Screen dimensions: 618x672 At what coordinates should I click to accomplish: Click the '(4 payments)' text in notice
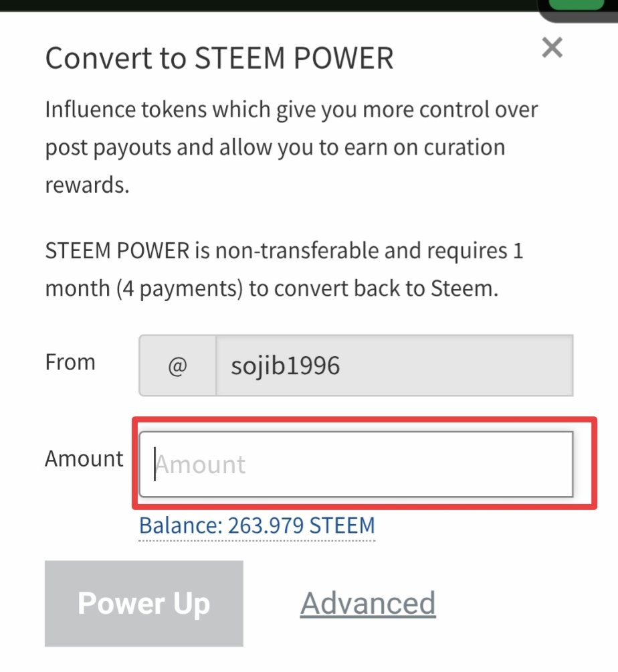coord(180,288)
